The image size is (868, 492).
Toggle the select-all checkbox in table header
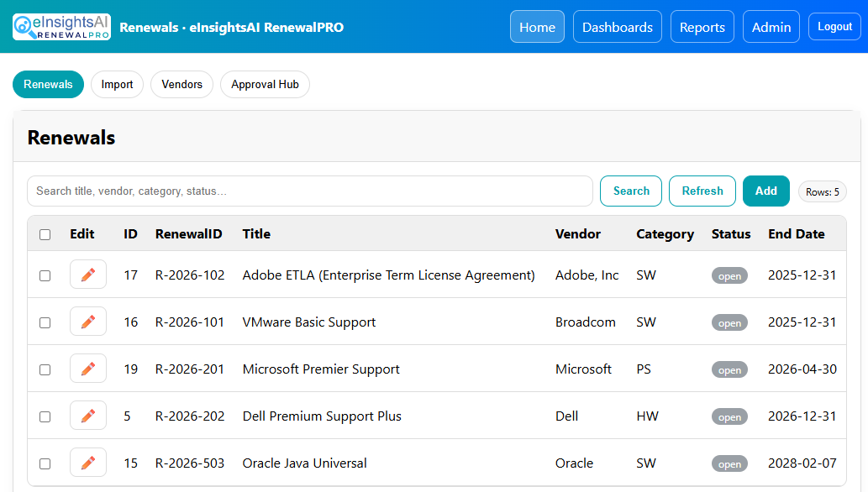45,234
